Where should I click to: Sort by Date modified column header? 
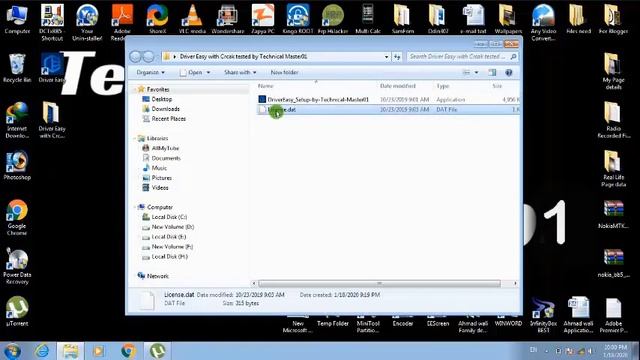coord(398,86)
